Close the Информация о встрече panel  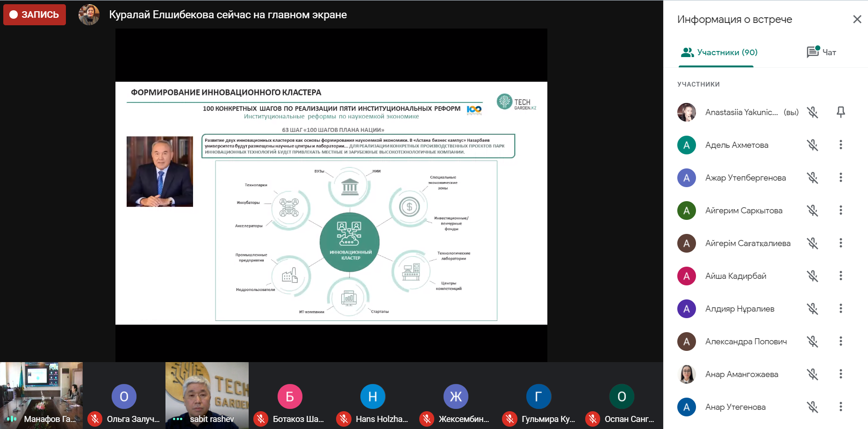(x=857, y=19)
